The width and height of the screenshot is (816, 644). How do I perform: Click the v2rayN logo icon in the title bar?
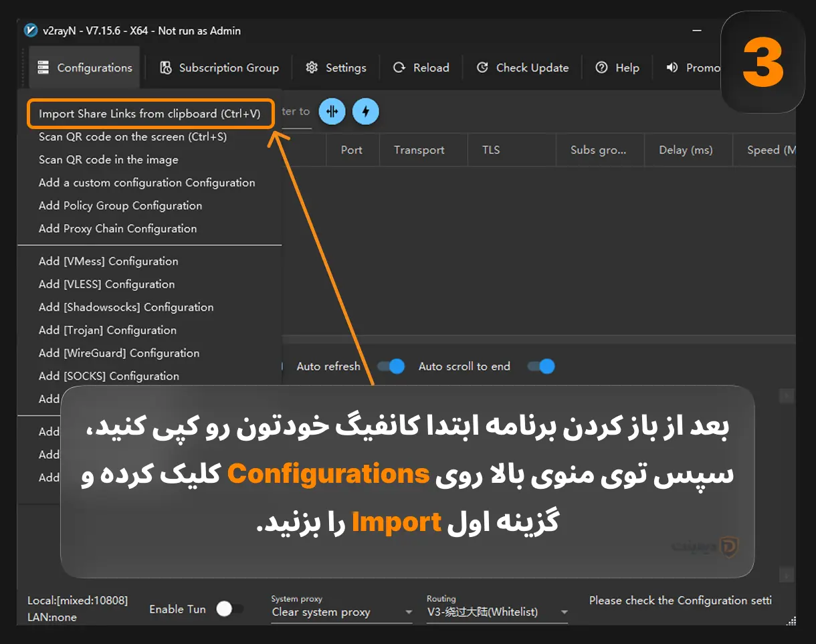[x=31, y=31]
